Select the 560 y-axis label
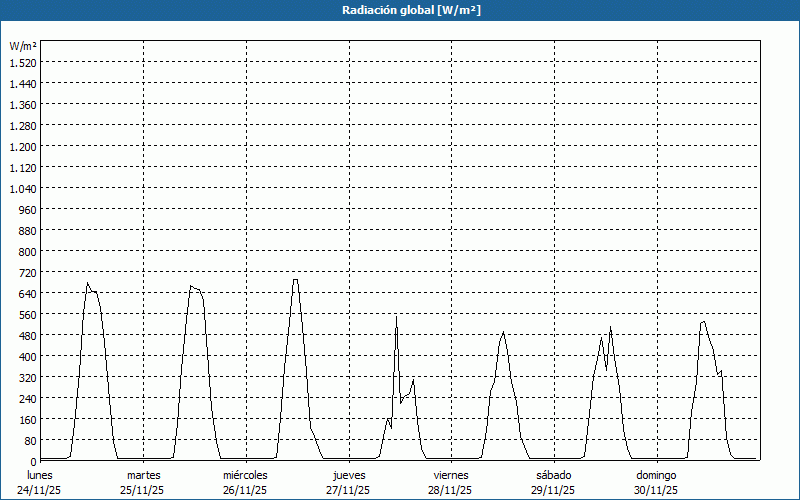This screenshot has height=500, width=800. pos(28,315)
